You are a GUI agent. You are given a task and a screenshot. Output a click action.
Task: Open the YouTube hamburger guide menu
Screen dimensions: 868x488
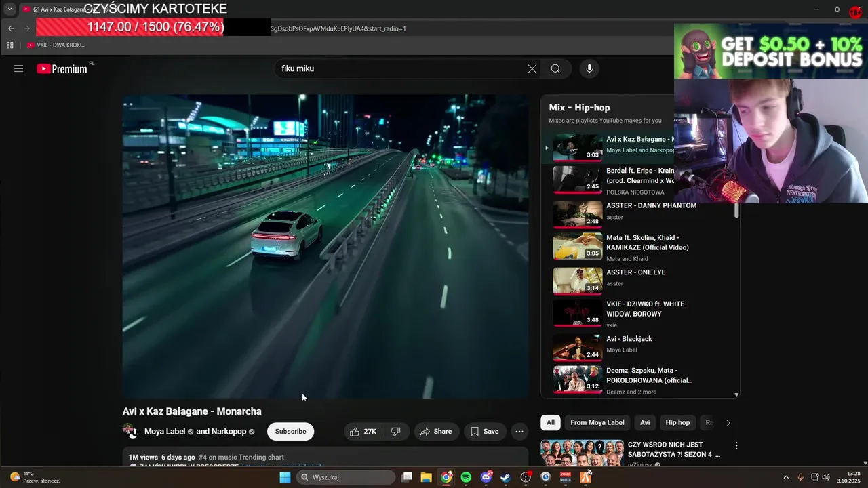[x=18, y=68]
